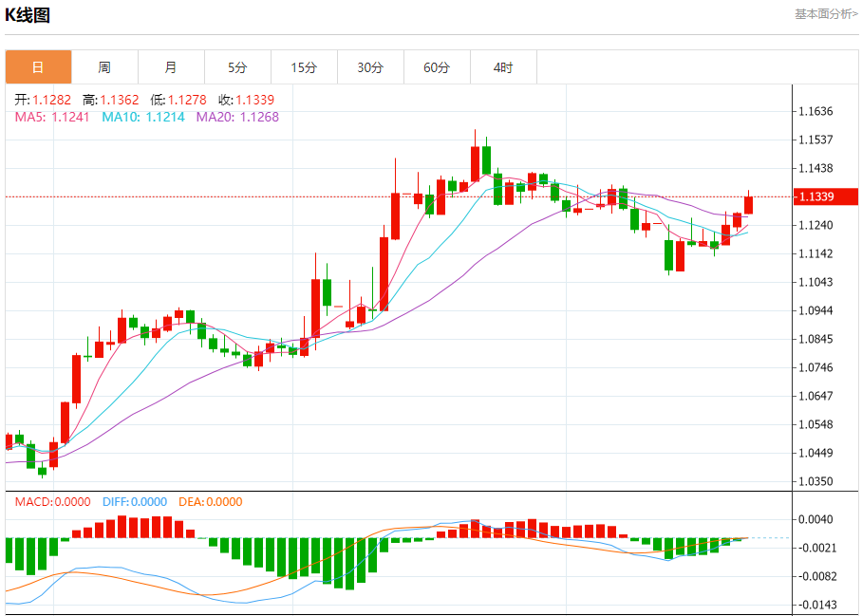Click the 1.0350 price axis label
Viewport: 862px width, 616px height.
tap(815, 481)
